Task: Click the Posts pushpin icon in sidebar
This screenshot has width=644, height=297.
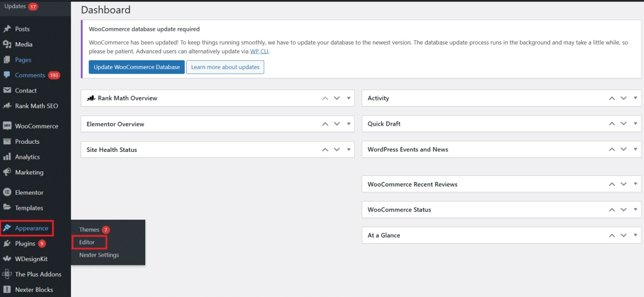Action: [7, 29]
